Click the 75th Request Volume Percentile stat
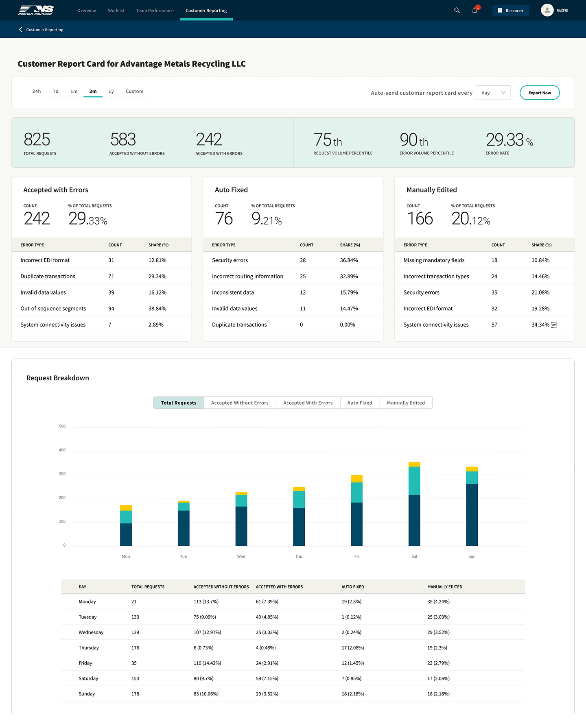Screen dimensions: 586x728 point(343,143)
